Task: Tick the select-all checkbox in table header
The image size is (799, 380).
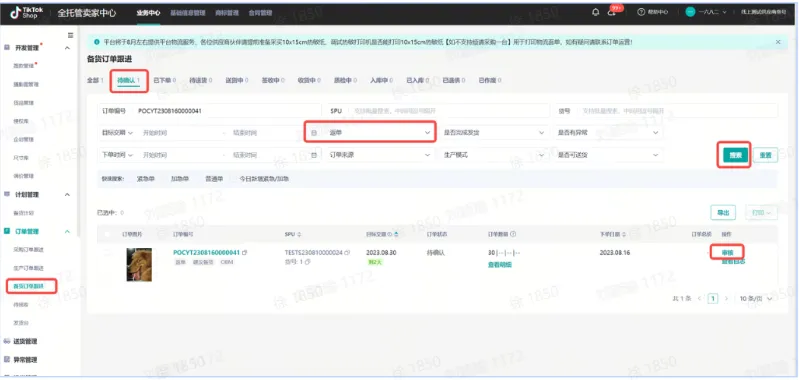Action: coord(107,234)
